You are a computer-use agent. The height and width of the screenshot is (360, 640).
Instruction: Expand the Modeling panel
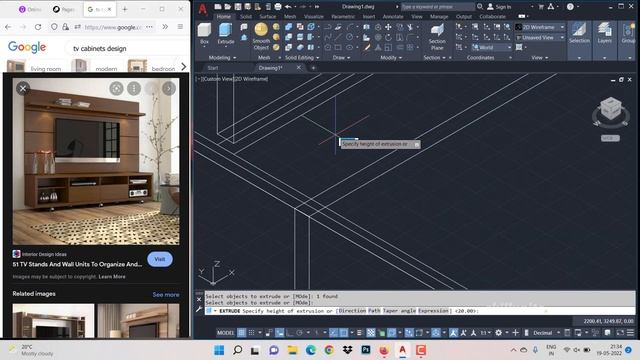click(x=222, y=58)
